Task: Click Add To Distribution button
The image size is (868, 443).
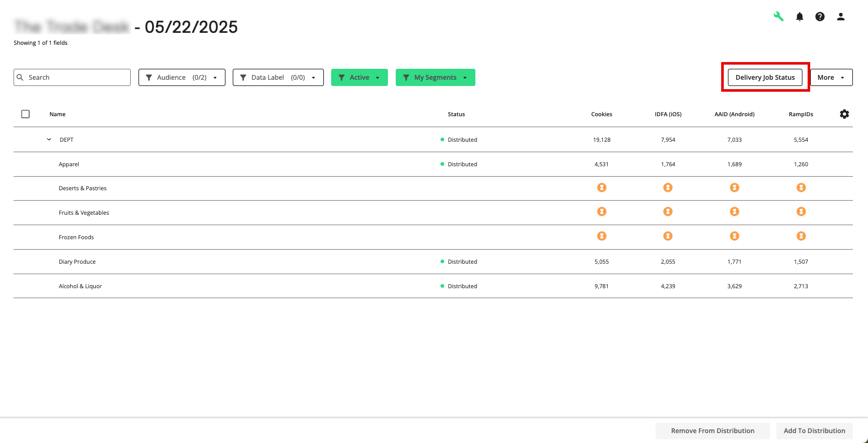Action: click(814, 431)
